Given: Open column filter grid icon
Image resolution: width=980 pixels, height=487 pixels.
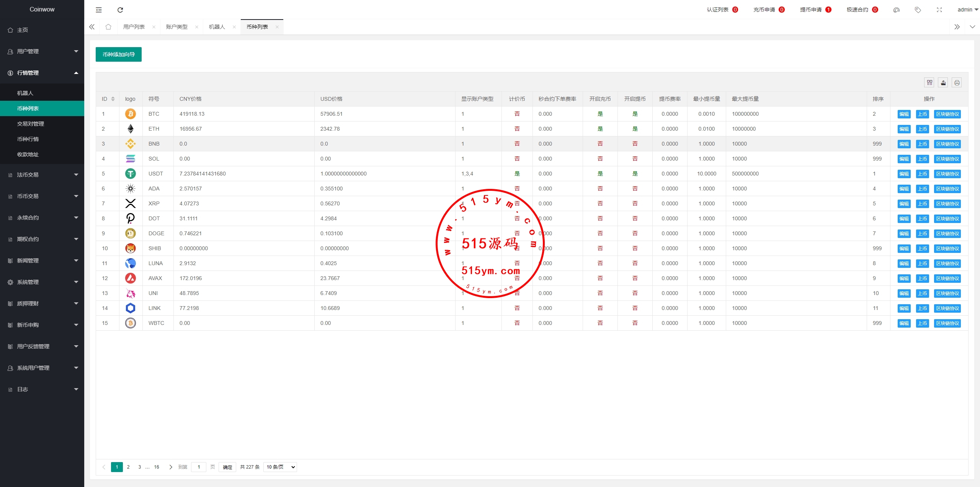Looking at the screenshot, I should click(x=929, y=82).
